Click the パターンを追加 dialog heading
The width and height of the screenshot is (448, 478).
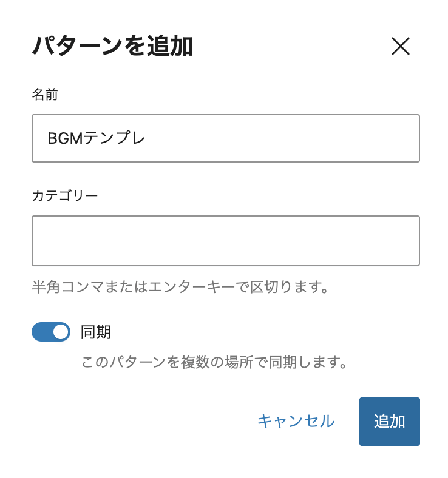coord(112,47)
